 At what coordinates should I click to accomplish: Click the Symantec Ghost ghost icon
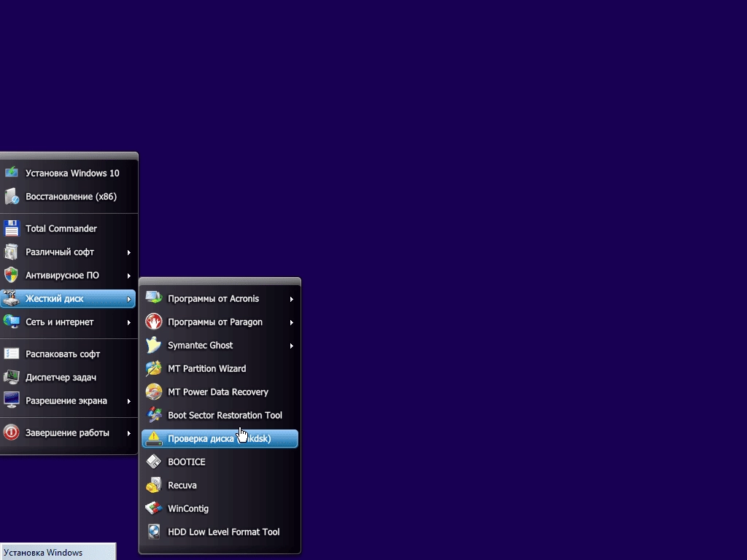[154, 345]
